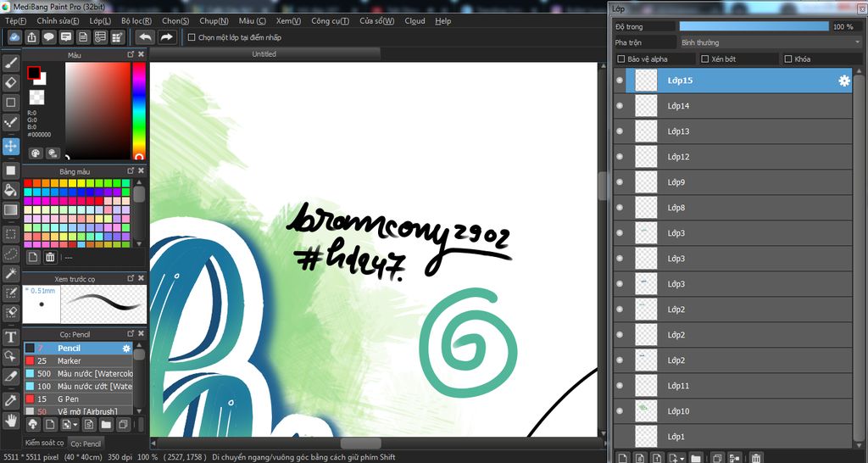This screenshot has height=463, width=868.
Task: Toggle the 'Xén bớt' clipping checkbox
Action: 704,59
